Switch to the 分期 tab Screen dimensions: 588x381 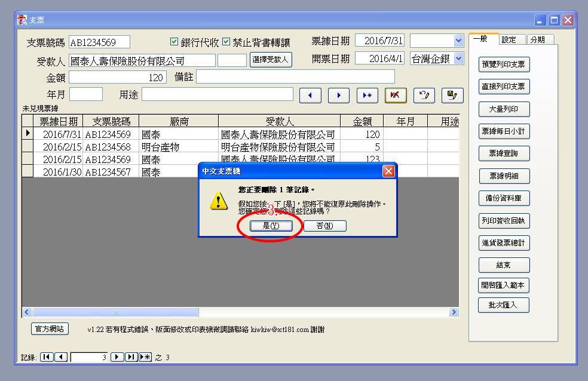coord(540,39)
